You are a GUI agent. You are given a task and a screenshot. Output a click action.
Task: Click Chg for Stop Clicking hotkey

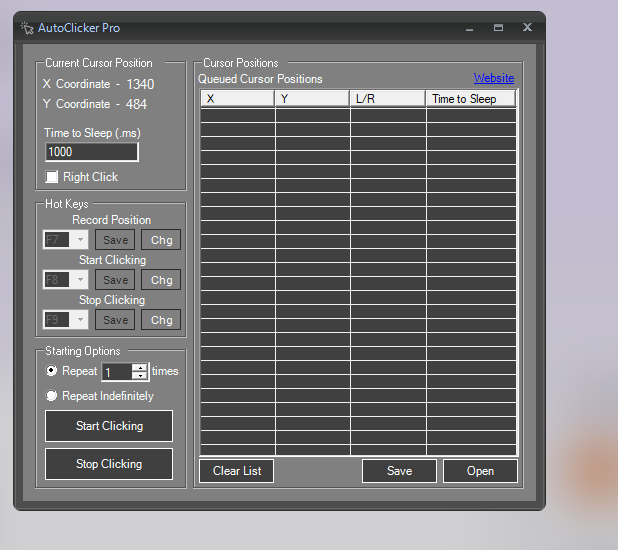click(x=161, y=319)
